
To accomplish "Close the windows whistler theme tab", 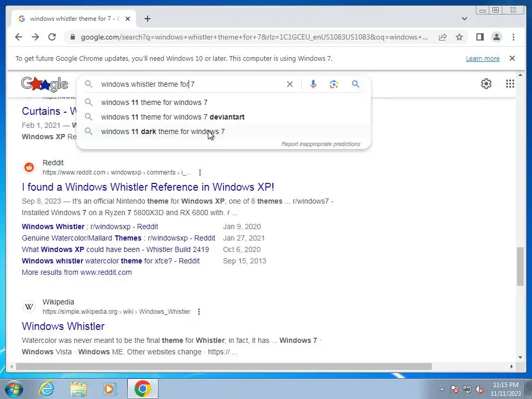I will (x=128, y=19).
